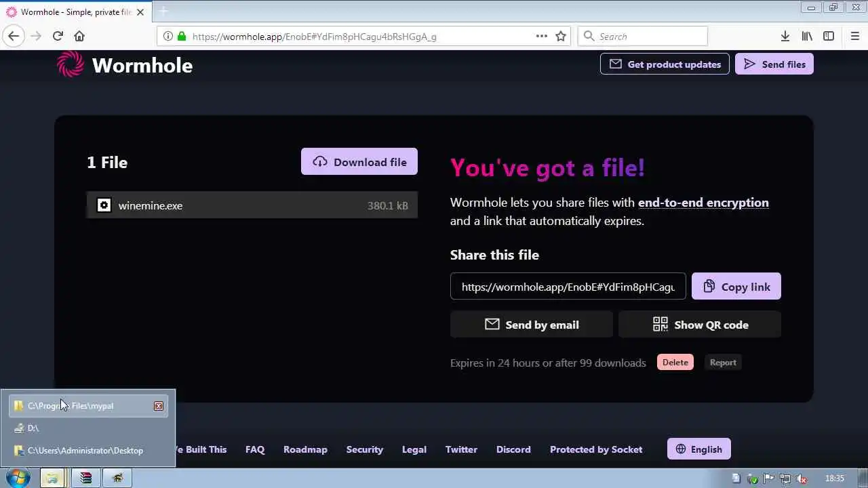This screenshot has height=488, width=868.
Task: Click tray icon with green checkmark
Action: pos(753,479)
